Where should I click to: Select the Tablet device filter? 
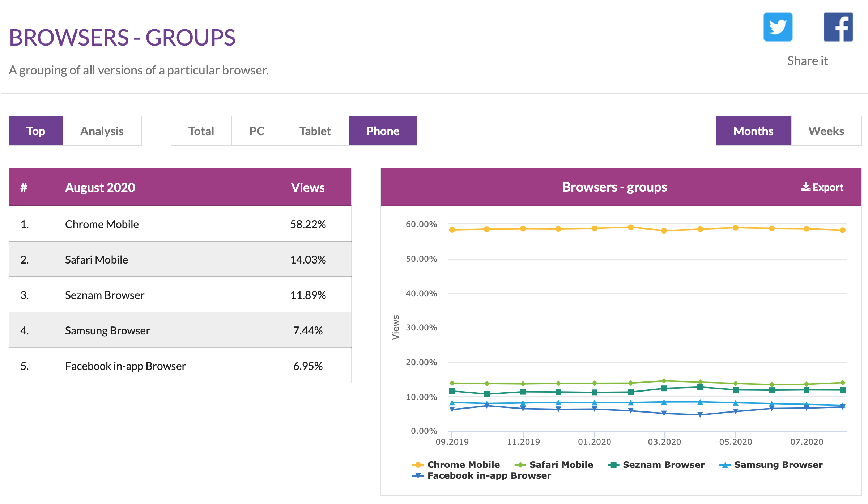pos(315,131)
